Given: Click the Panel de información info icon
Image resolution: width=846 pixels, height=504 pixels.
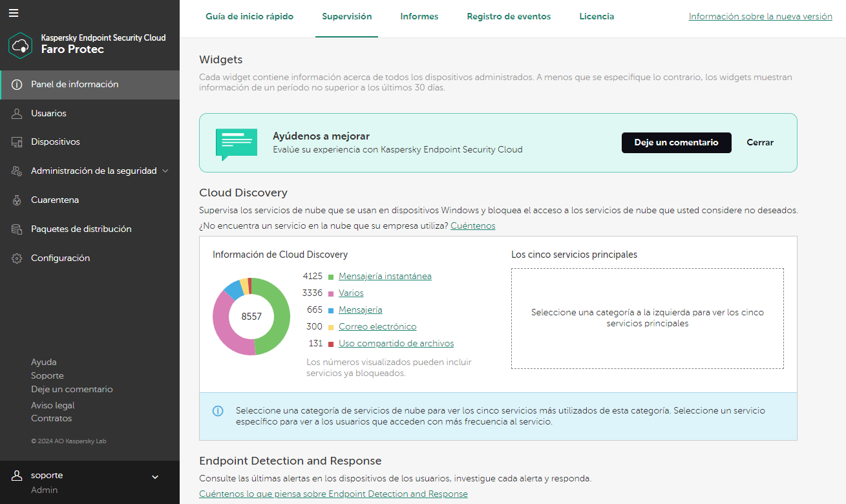Looking at the screenshot, I should point(17,85).
